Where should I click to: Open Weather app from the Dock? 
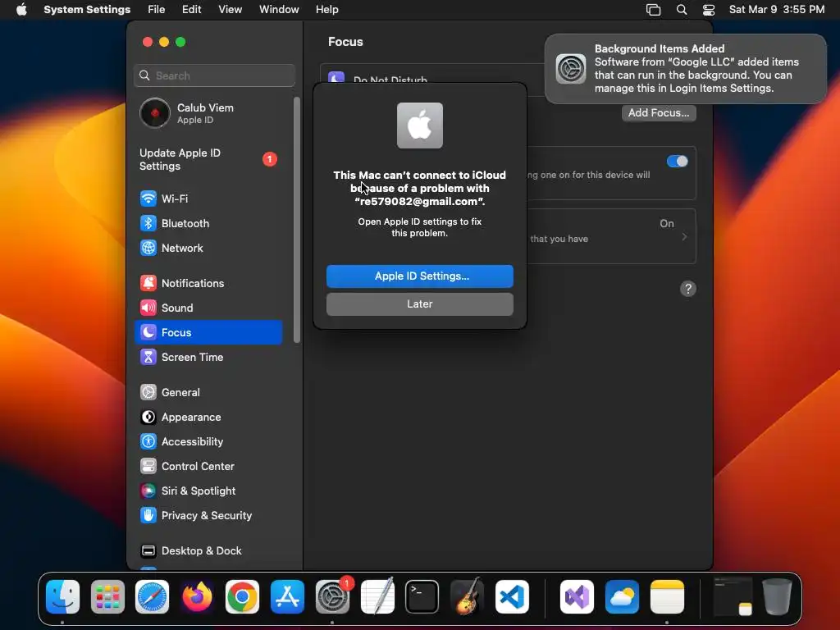pos(622,597)
